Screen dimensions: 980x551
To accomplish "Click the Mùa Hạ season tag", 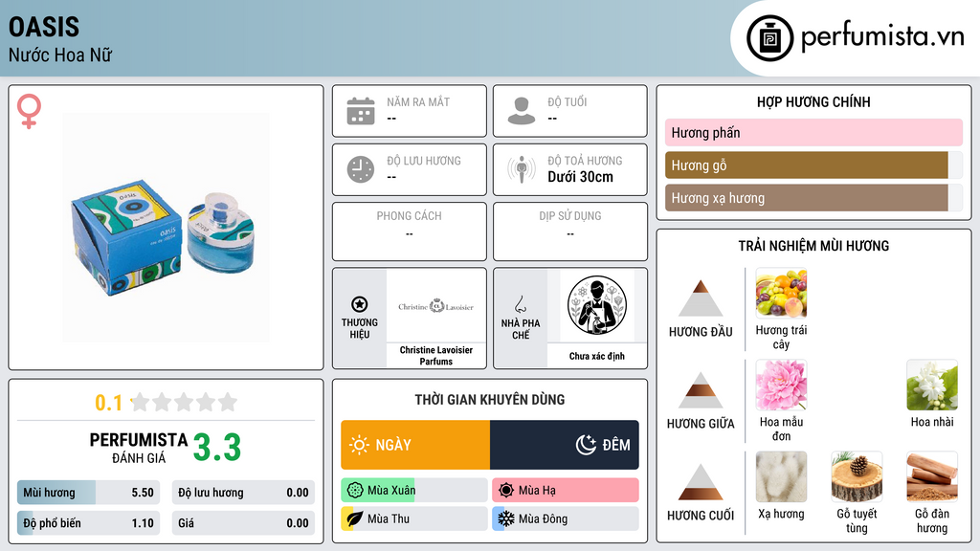I will pyautogui.click(x=565, y=490).
